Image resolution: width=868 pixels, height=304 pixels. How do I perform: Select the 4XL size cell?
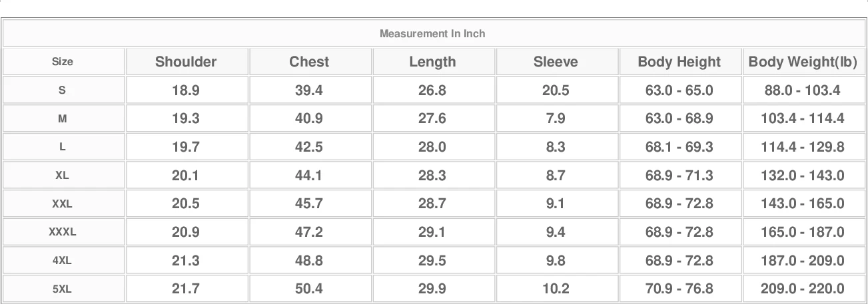coord(63,261)
